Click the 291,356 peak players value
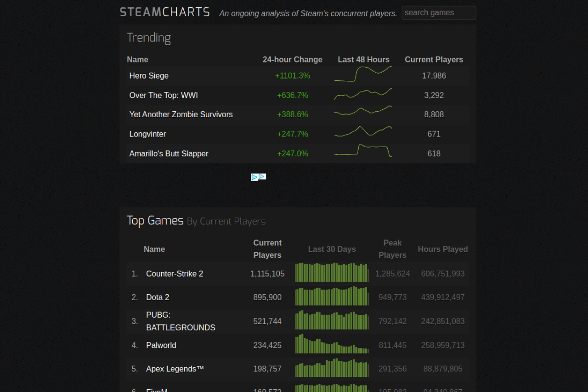The height and width of the screenshot is (392, 588). point(393,369)
